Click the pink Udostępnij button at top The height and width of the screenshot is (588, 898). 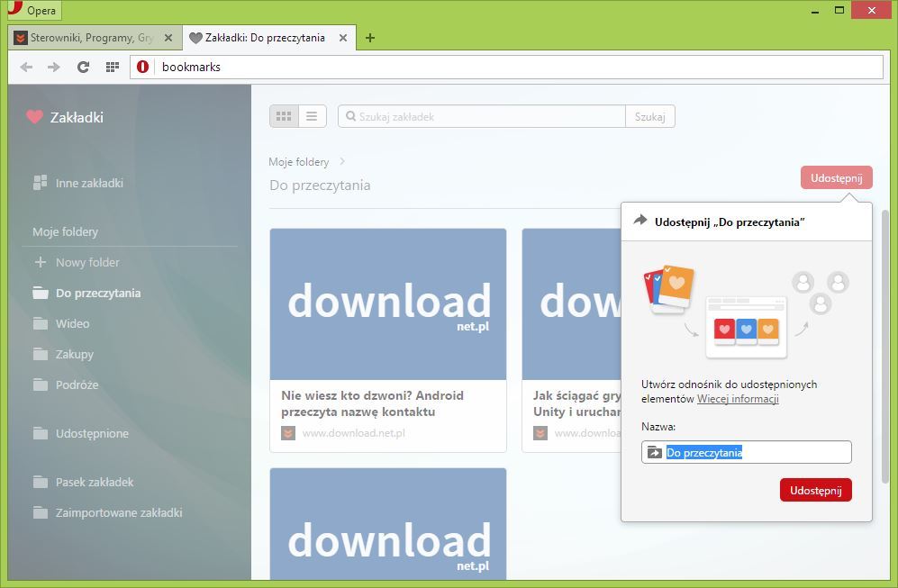pyautogui.click(x=836, y=177)
